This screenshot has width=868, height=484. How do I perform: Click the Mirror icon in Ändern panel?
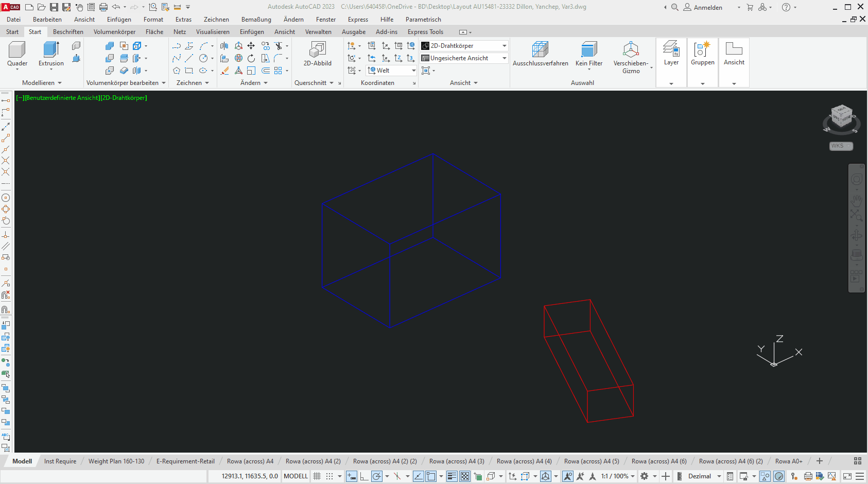(x=224, y=46)
